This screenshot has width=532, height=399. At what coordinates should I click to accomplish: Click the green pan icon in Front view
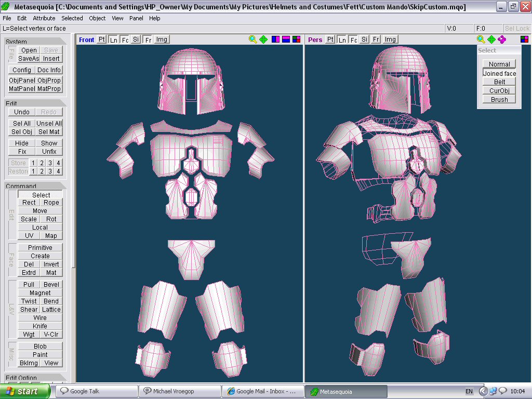click(x=263, y=39)
